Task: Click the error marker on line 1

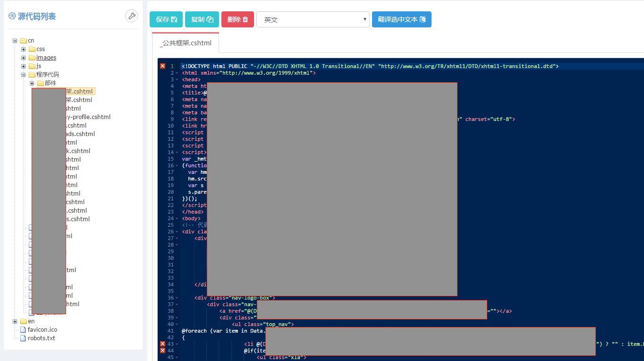Action: pos(162,66)
